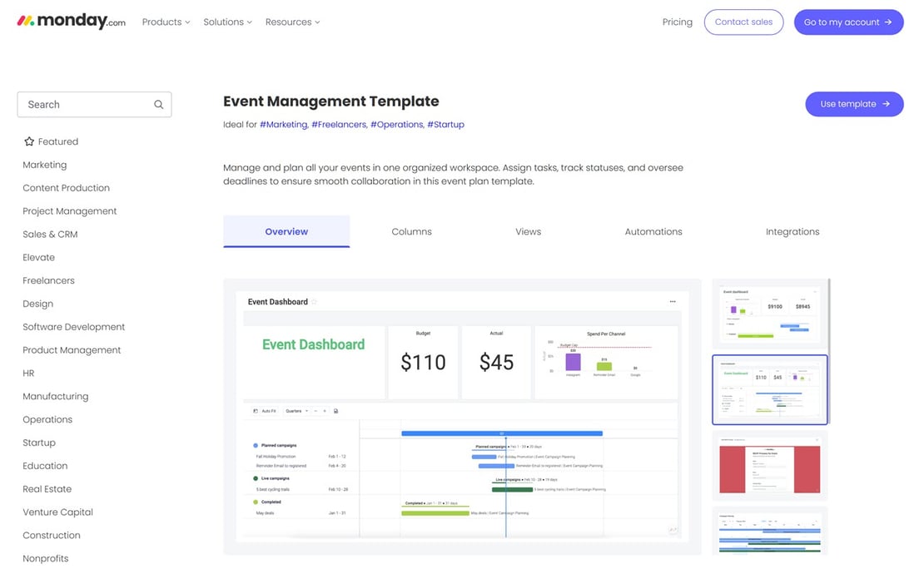Click the three-dot menu on Event Dashboard
924x569 pixels.
[673, 302]
